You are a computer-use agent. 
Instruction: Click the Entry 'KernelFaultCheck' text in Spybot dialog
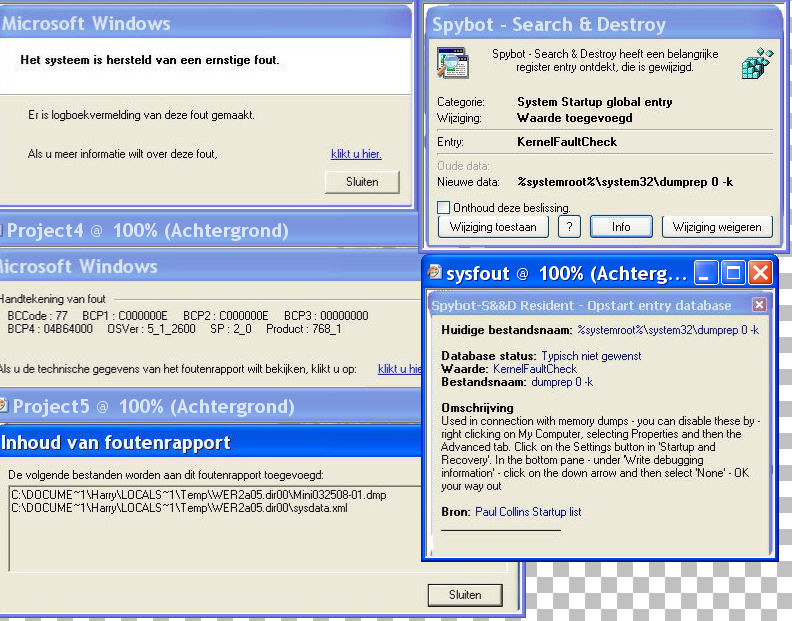pos(567,141)
